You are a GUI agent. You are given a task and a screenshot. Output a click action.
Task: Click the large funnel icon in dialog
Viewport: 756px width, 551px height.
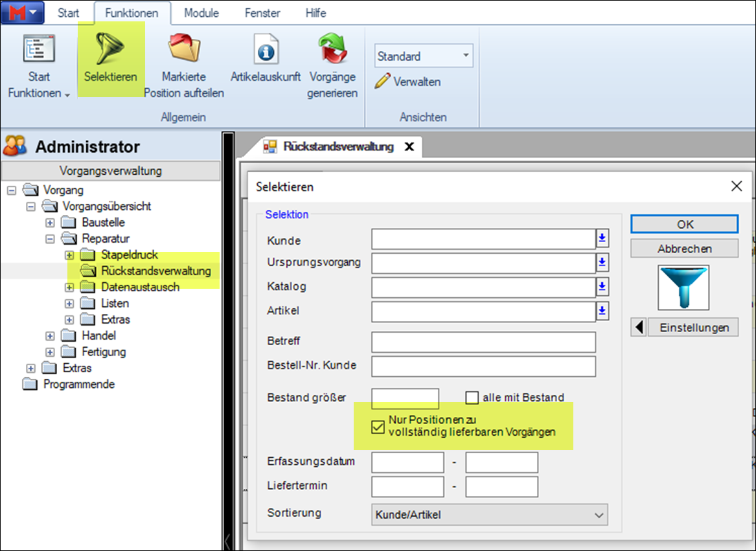click(x=683, y=287)
